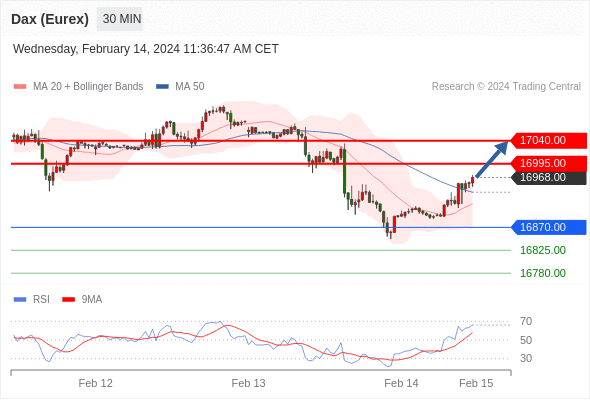Click the Feb 15 date axis label

[x=476, y=383]
